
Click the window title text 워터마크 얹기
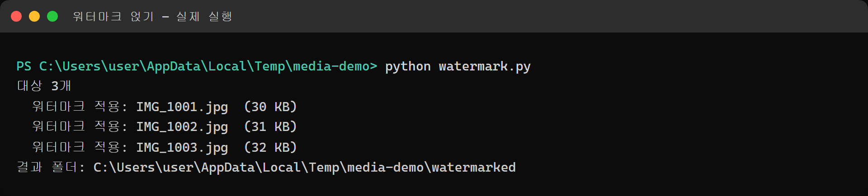113,16
